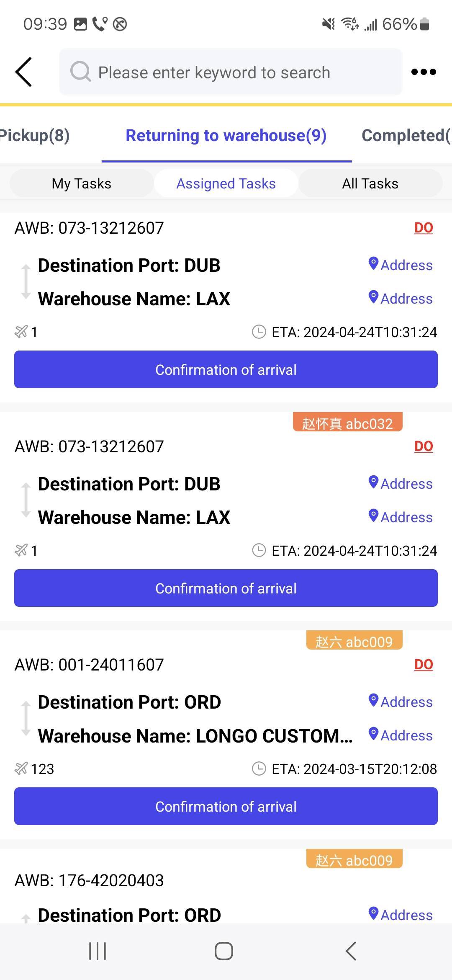Image resolution: width=452 pixels, height=980 pixels.
Task: Open DO link for first AWB 073-13212607
Action: point(424,228)
